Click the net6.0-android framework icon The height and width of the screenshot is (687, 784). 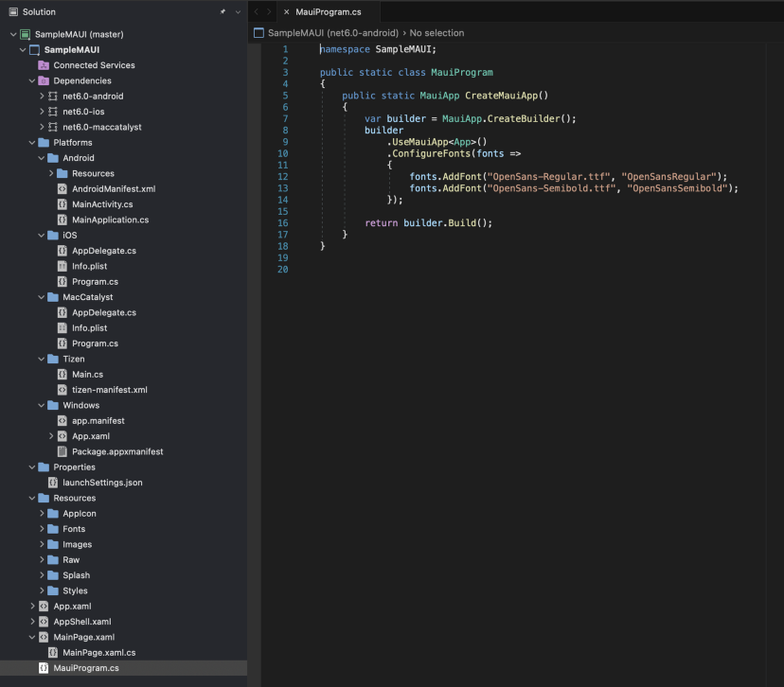pos(52,96)
